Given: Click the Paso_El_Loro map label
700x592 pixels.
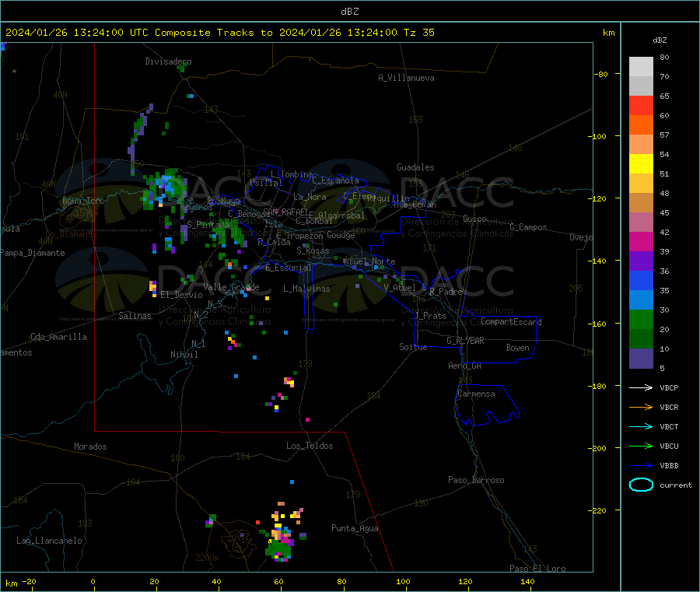Looking at the screenshot, I should click(x=538, y=569).
